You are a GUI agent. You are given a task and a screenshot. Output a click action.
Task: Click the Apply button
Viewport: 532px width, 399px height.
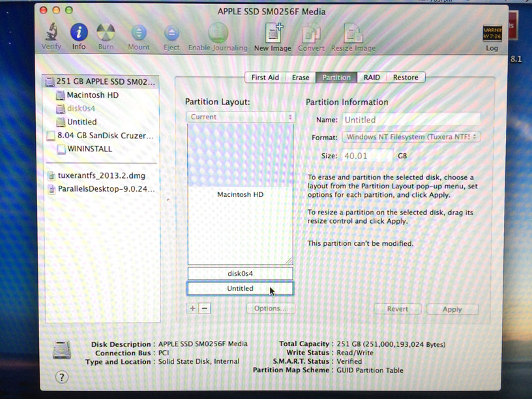coord(452,309)
